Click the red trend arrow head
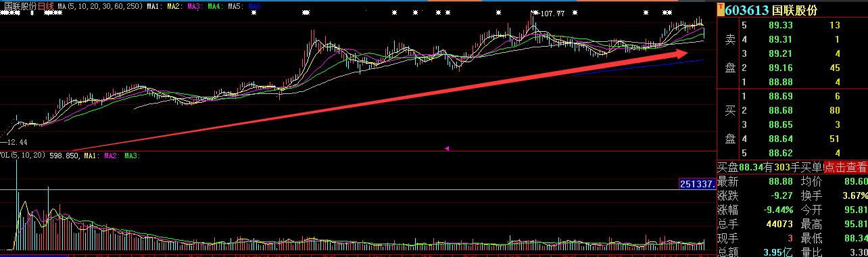Image resolution: width=868 pixels, height=257 pixels. 685,53
